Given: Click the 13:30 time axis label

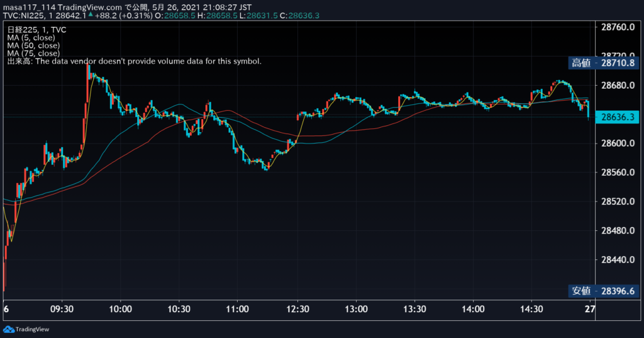Looking at the screenshot, I should 414,309.
